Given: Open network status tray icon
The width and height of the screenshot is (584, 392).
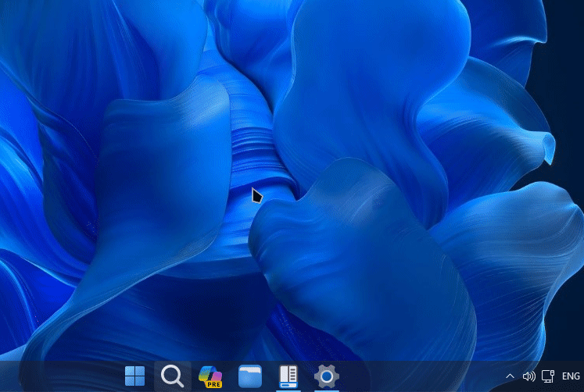Looking at the screenshot, I should click(x=548, y=376).
